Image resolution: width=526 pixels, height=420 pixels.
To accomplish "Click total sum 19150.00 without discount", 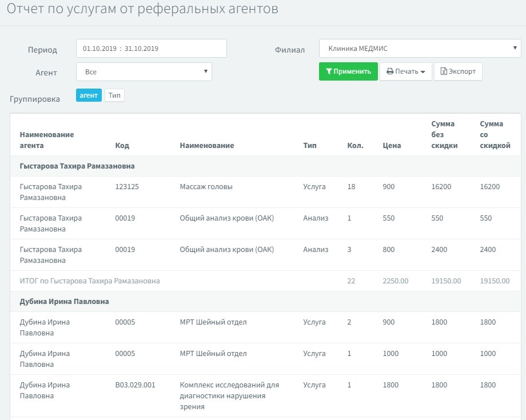I will click(446, 281).
